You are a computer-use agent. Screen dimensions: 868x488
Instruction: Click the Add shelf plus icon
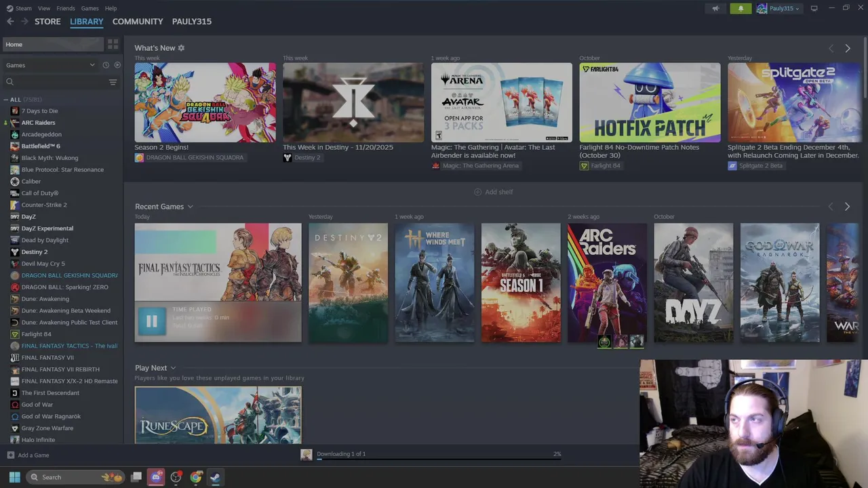click(477, 192)
